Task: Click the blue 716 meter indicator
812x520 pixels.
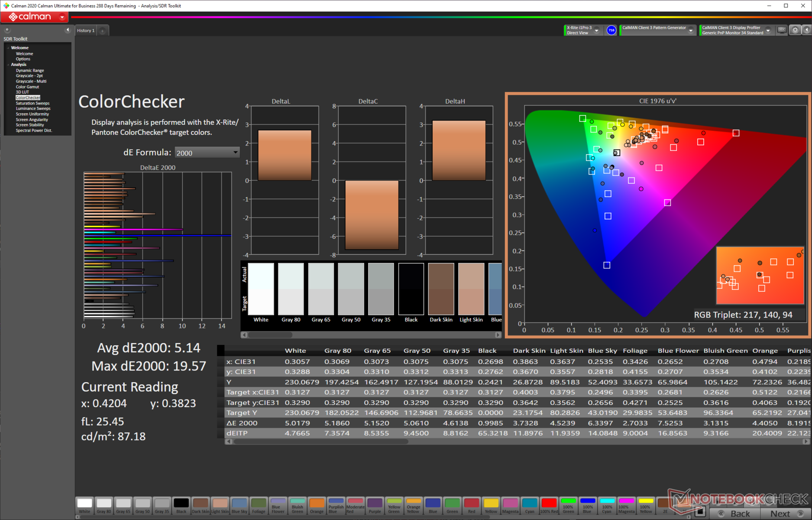Action: click(x=611, y=30)
